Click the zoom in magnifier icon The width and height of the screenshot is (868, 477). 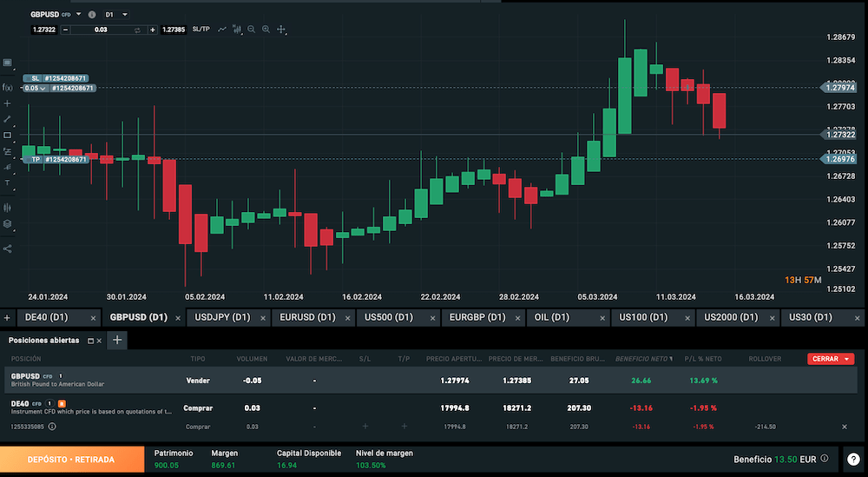coord(266,30)
